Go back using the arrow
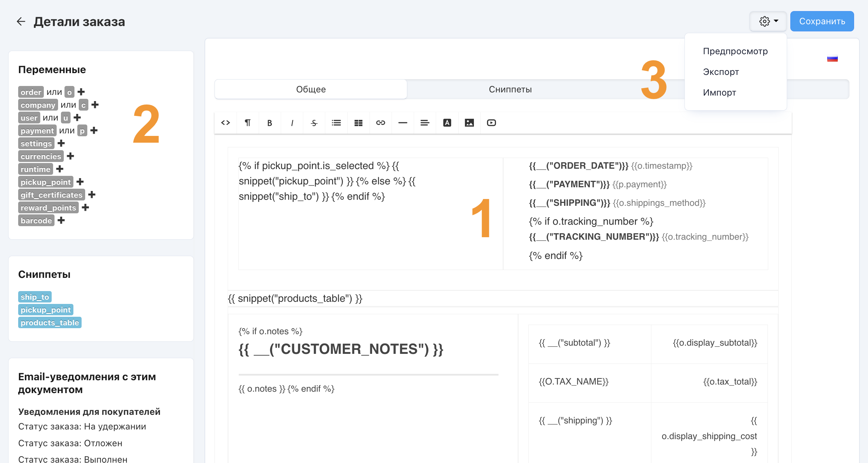The height and width of the screenshot is (463, 868). tap(21, 22)
